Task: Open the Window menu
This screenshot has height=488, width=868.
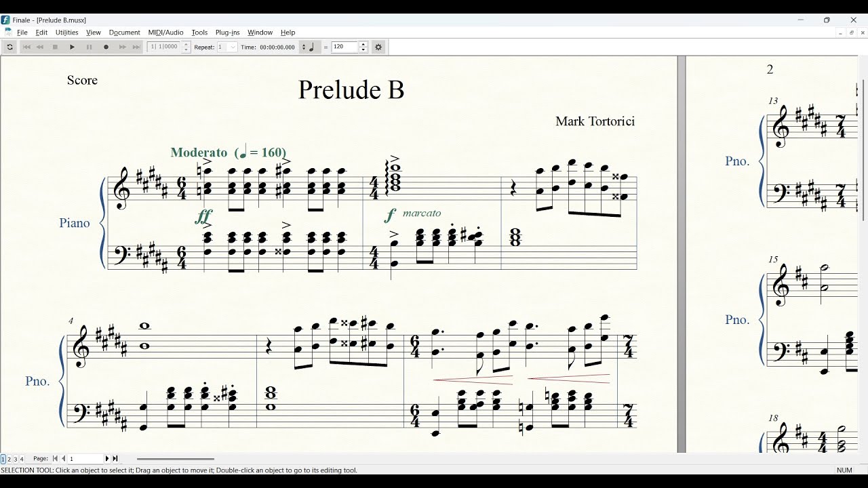Action: tap(260, 32)
